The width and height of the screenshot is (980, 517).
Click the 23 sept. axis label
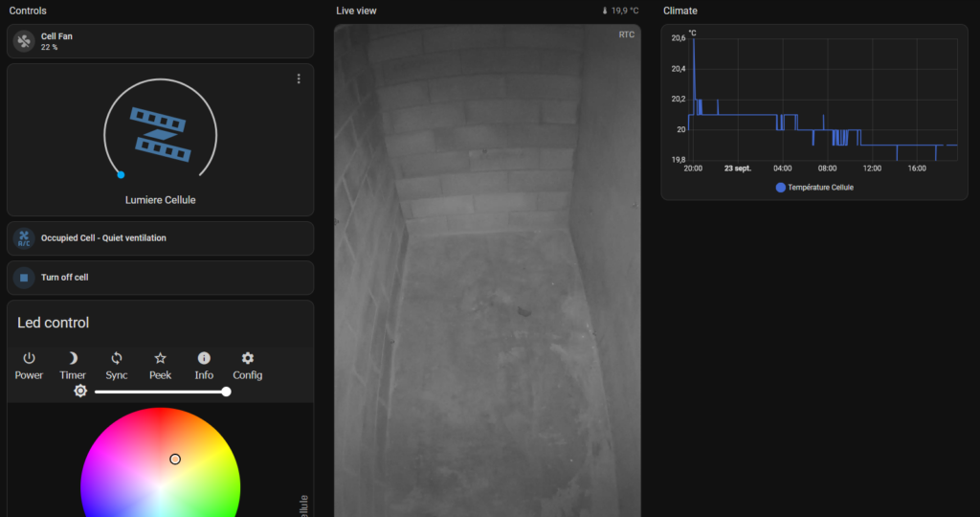(x=738, y=169)
